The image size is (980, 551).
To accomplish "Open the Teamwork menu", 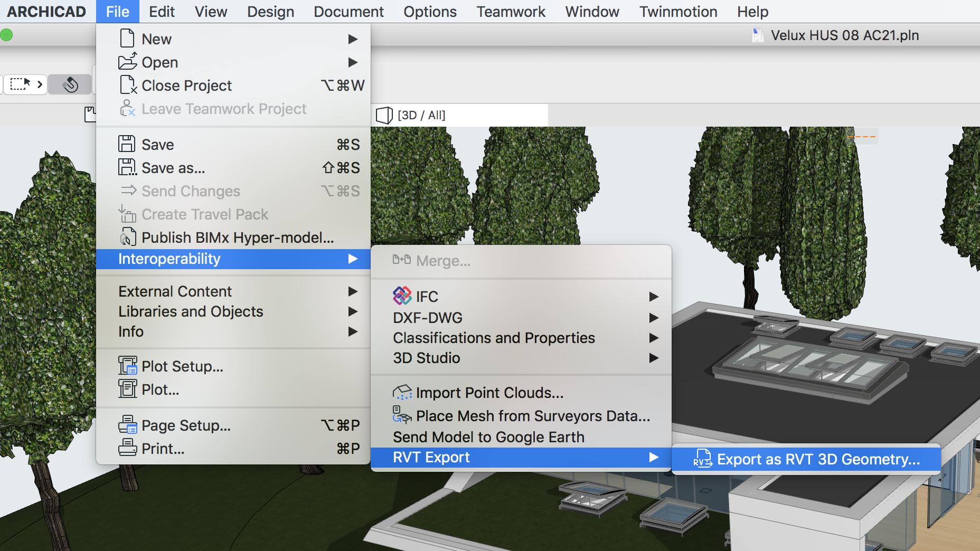I will [x=511, y=12].
